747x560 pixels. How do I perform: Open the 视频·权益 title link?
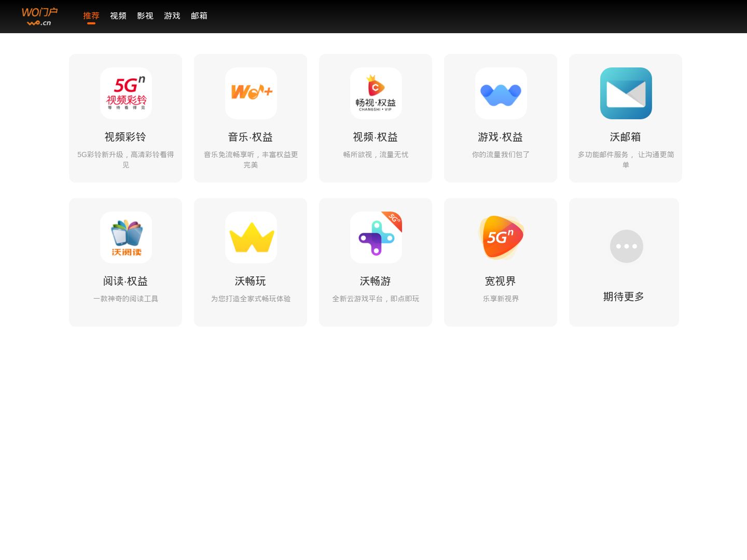[376, 137]
